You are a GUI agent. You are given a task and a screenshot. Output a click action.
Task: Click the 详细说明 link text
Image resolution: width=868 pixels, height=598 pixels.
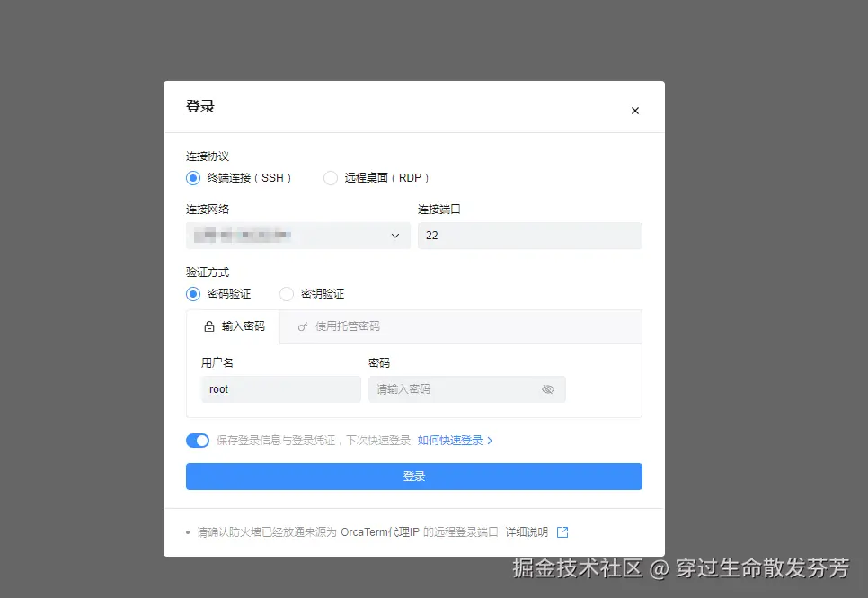526,531
